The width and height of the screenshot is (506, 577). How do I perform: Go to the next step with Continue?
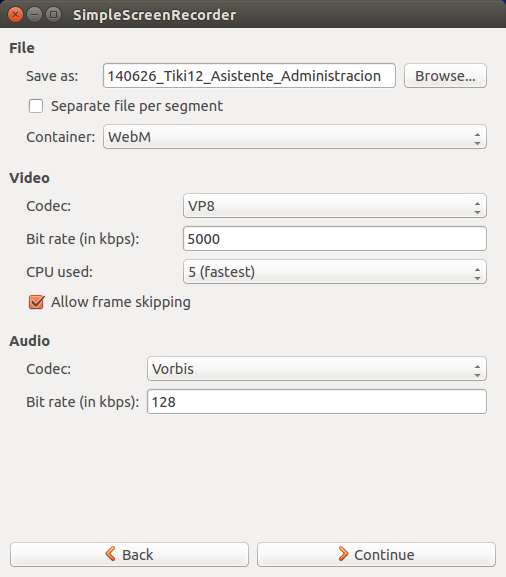pos(376,555)
